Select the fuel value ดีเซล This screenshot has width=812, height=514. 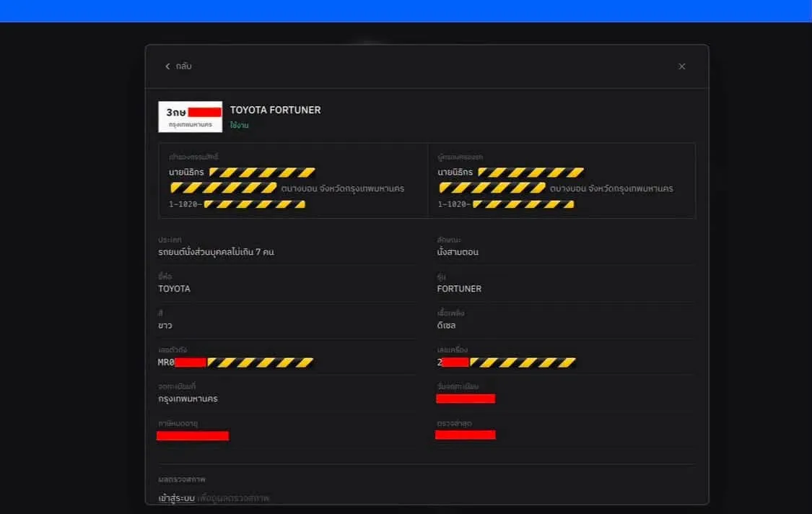point(446,326)
